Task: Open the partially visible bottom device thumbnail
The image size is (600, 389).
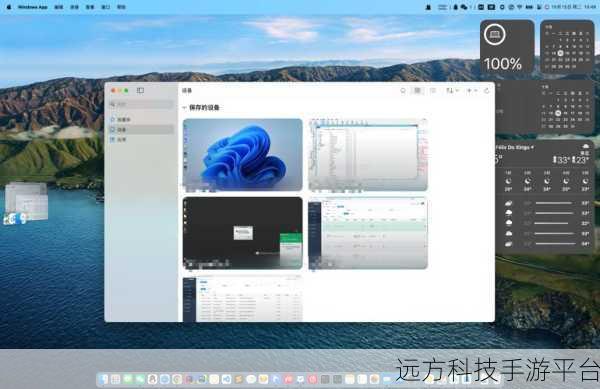Action: pyautogui.click(x=243, y=298)
